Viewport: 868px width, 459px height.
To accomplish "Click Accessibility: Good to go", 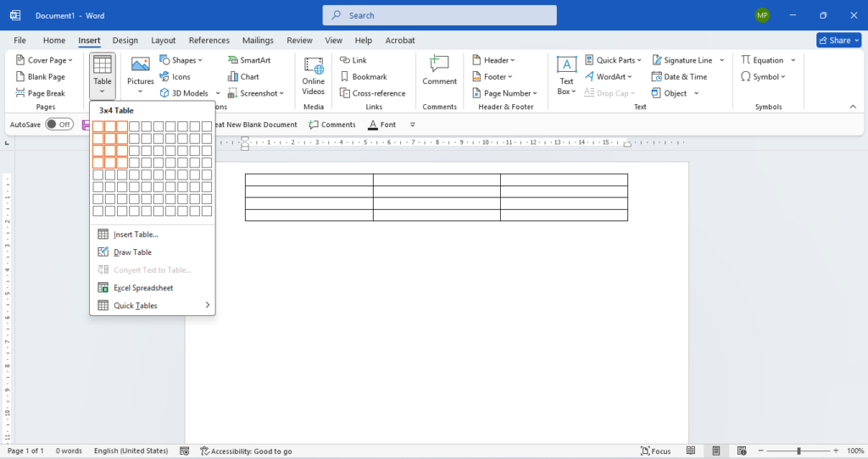I will [x=246, y=451].
